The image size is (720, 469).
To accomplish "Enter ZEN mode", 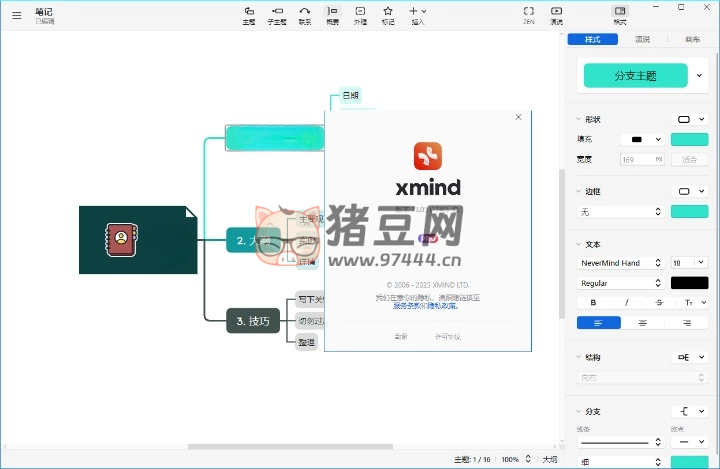I will (529, 14).
